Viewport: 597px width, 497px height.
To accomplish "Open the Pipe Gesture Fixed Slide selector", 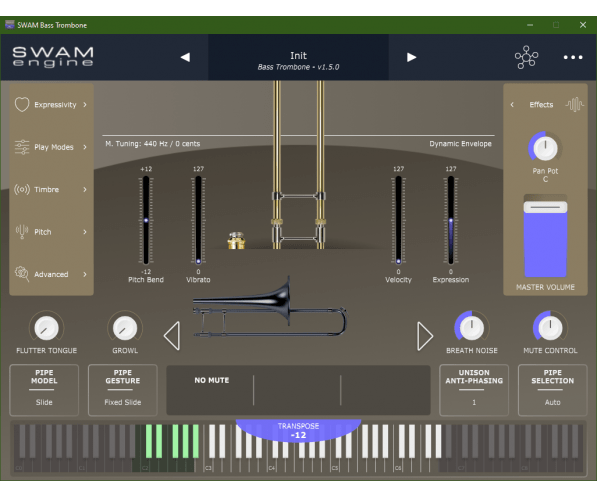I will pyautogui.click(x=123, y=390).
